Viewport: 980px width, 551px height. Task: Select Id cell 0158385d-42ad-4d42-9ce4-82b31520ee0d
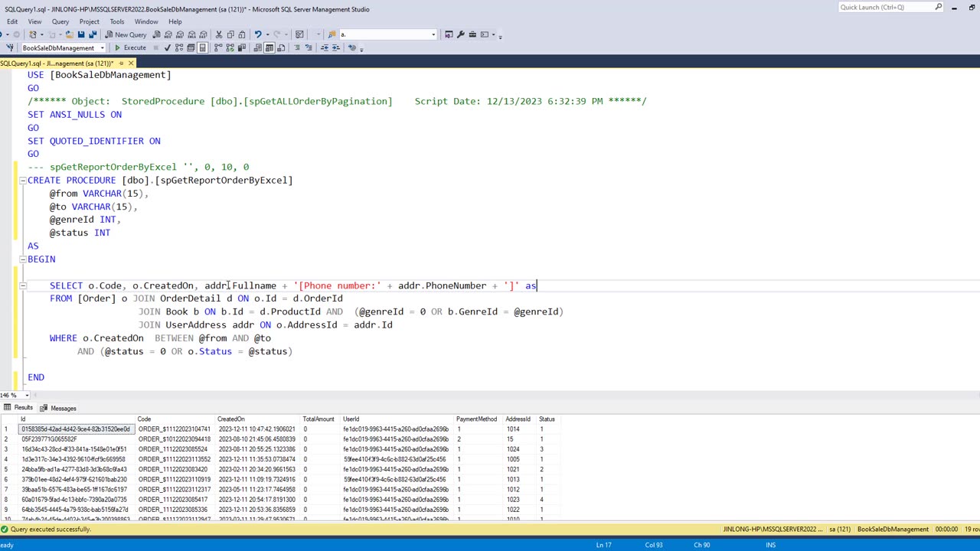(x=77, y=429)
